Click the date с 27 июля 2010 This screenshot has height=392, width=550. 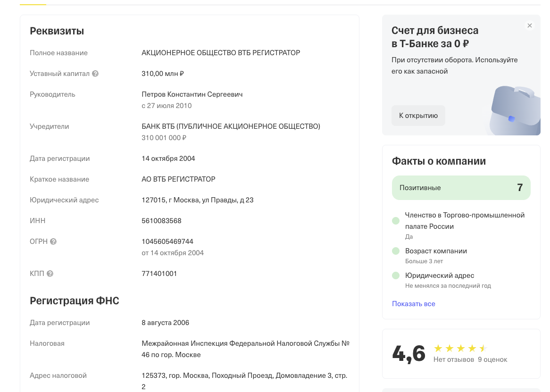[167, 106]
